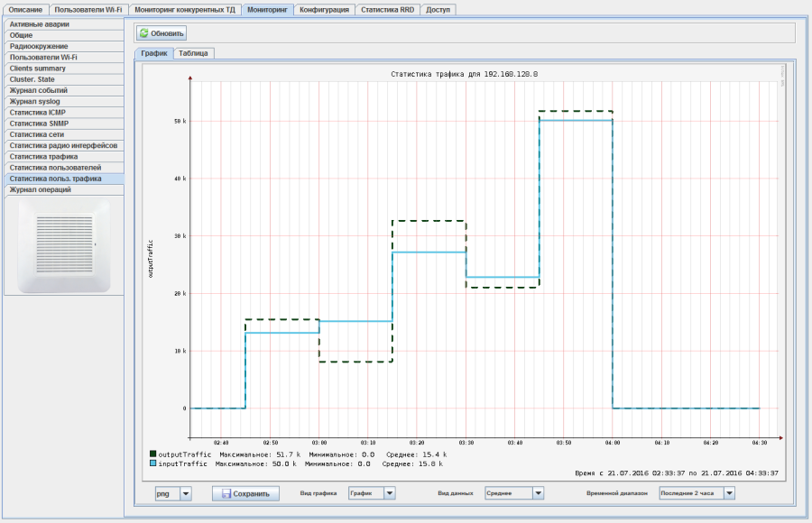812x523 pixels.
Task: Select the График tab
Action: [x=153, y=53]
